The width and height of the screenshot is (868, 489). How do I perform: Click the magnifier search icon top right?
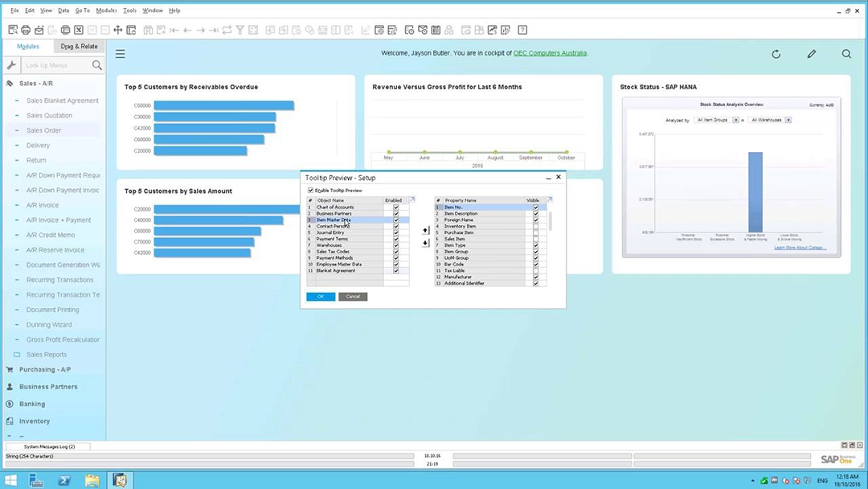pos(846,54)
